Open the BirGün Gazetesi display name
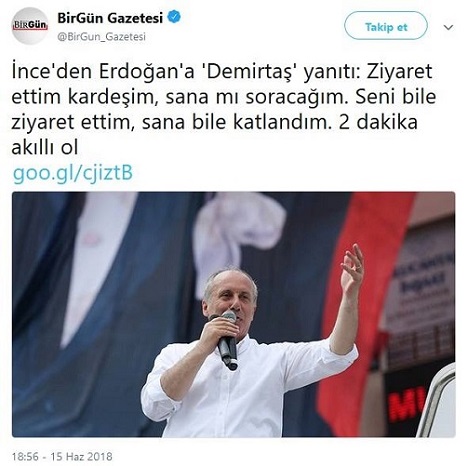This screenshot has height=466, width=468. (110, 18)
